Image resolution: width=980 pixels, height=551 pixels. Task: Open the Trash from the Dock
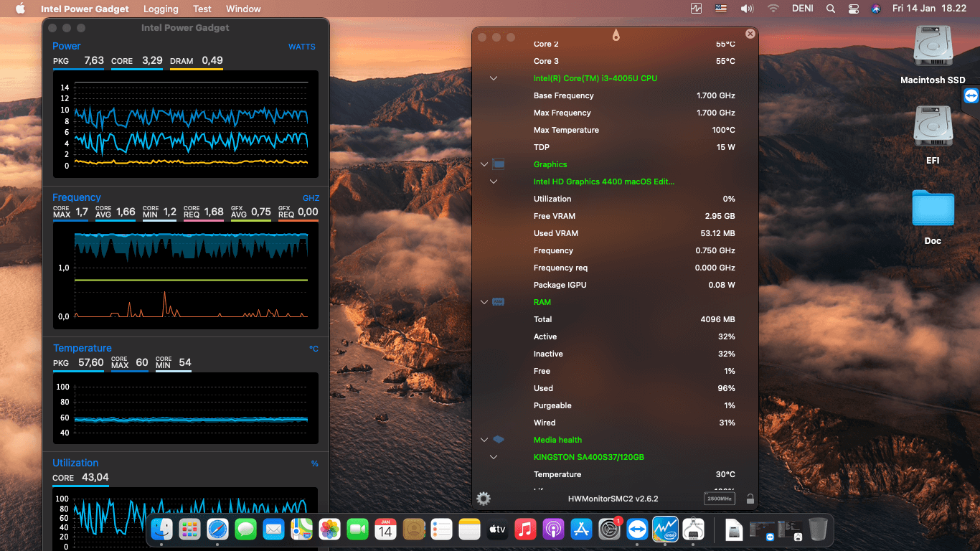(817, 529)
